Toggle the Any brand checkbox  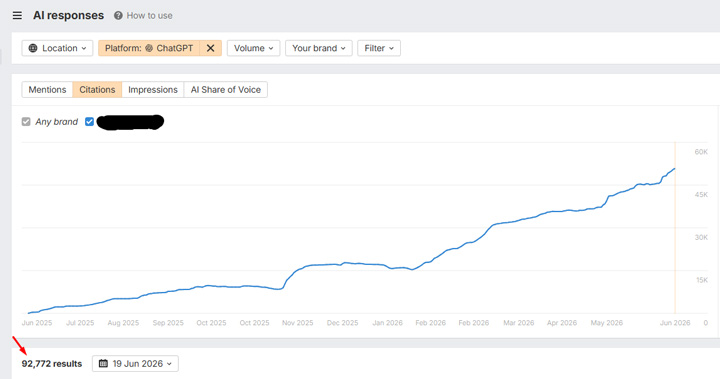pyautogui.click(x=26, y=122)
